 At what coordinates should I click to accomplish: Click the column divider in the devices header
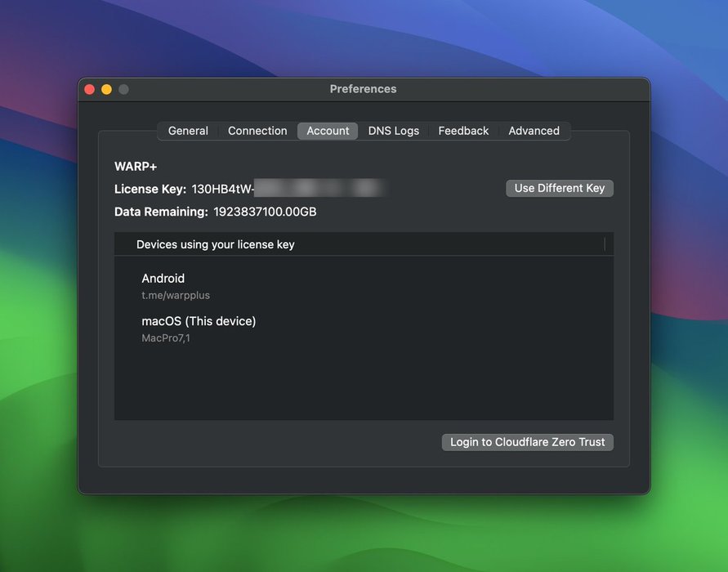605,244
